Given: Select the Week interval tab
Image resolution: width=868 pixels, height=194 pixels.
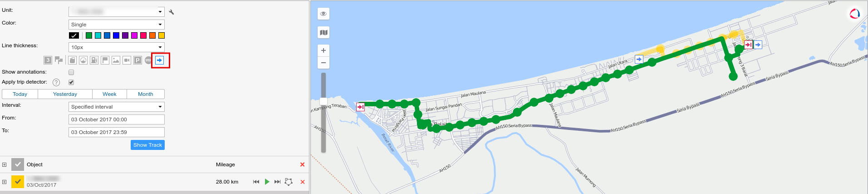Looking at the screenshot, I should coord(109,94).
